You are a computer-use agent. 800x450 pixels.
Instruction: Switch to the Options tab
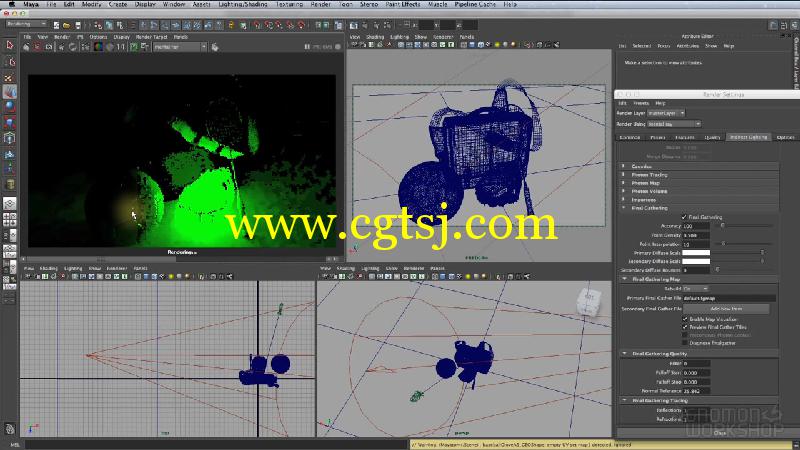pos(785,137)
